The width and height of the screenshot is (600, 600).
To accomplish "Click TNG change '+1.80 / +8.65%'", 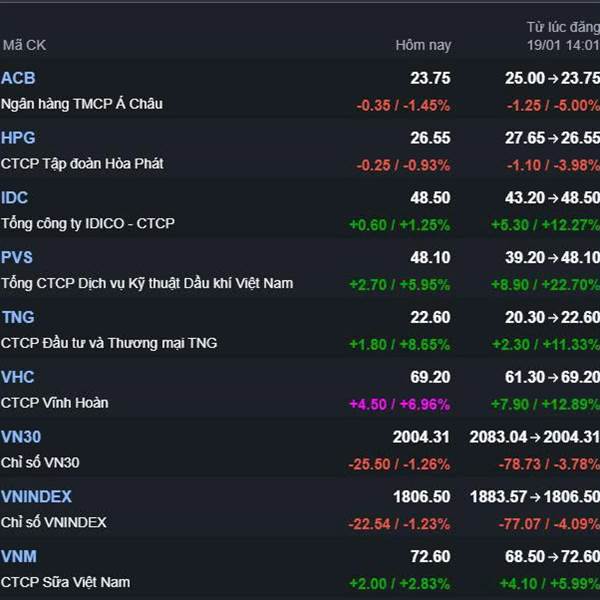I will 400,344.
